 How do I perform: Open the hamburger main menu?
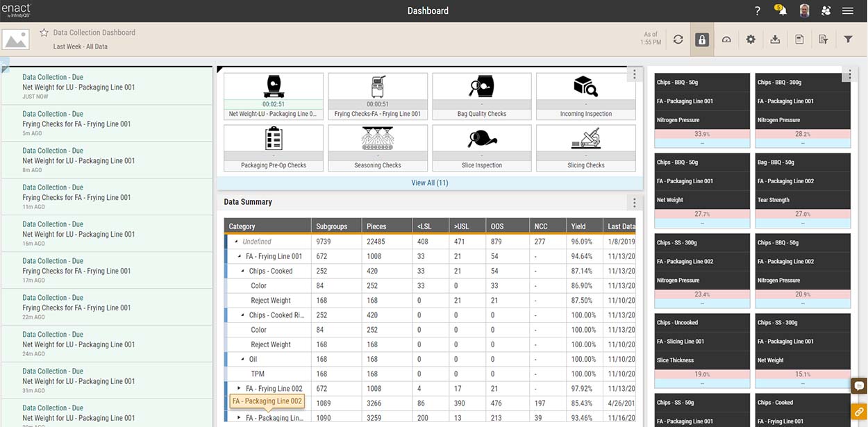click(x=848, y=10)
